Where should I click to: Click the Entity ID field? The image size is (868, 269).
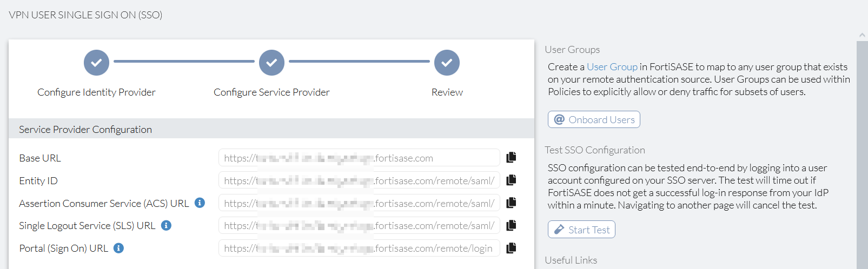[359, 180]
